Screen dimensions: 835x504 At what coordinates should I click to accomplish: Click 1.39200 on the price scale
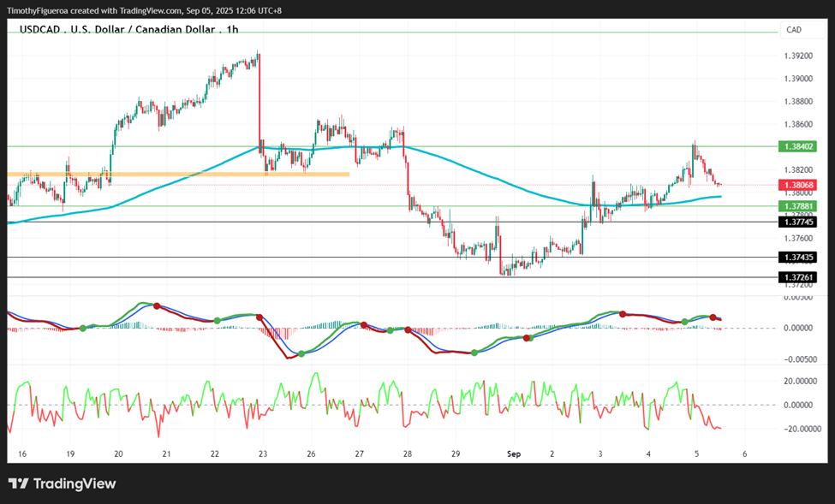click(798, 56)
